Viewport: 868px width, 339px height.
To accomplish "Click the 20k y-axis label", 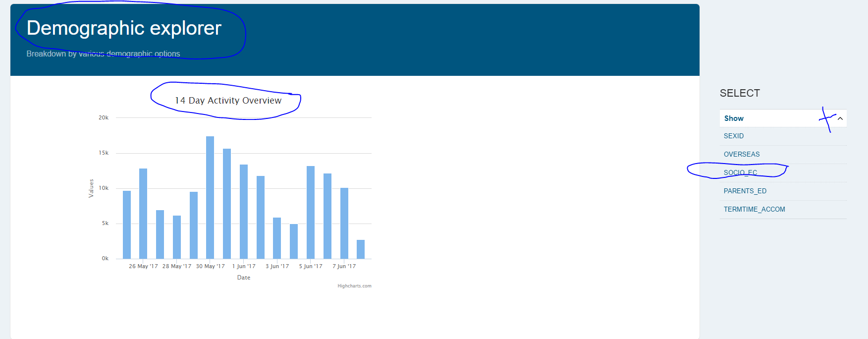I will (x=104, y=117).
